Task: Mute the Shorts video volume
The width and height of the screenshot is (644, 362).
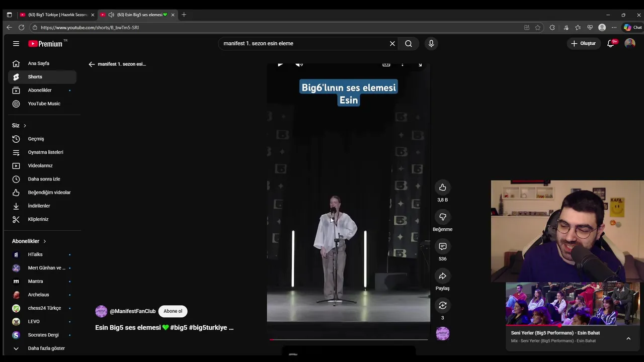Action: [299, 64]
